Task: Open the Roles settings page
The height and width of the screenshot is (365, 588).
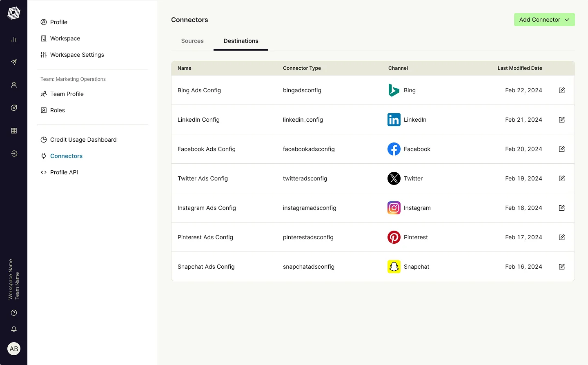Action: click(x=57, y=110)
